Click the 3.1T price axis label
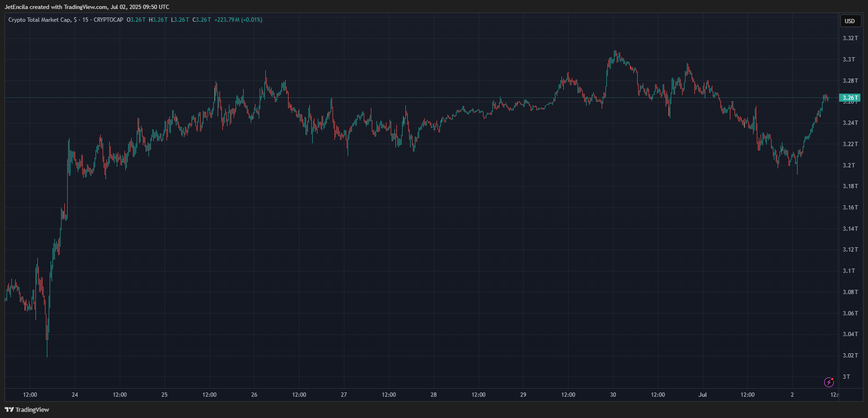 point(849,271)
